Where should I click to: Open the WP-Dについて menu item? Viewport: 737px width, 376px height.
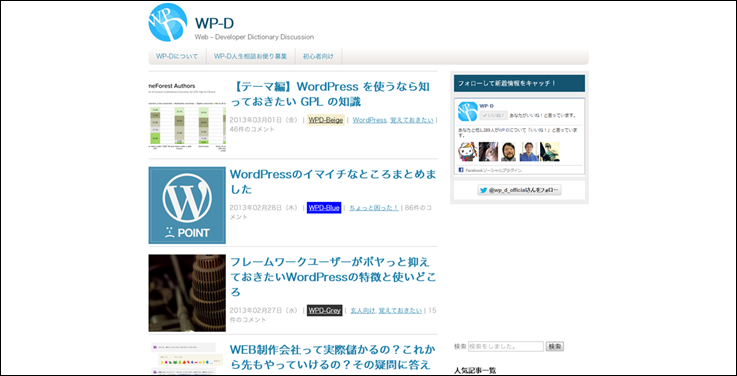pos(177,56)
